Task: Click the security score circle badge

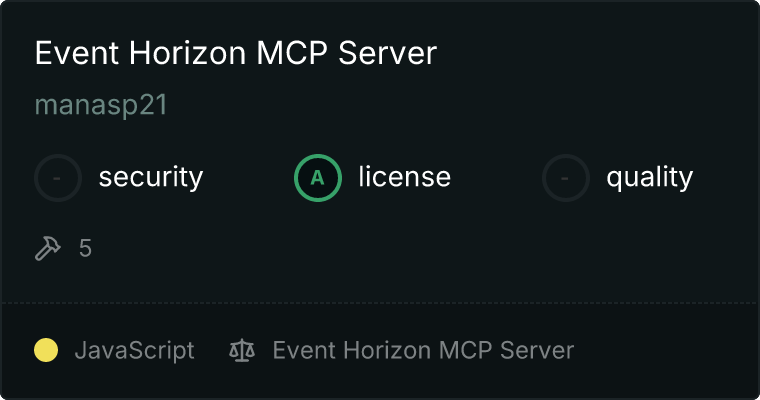Action: point(58,178)
